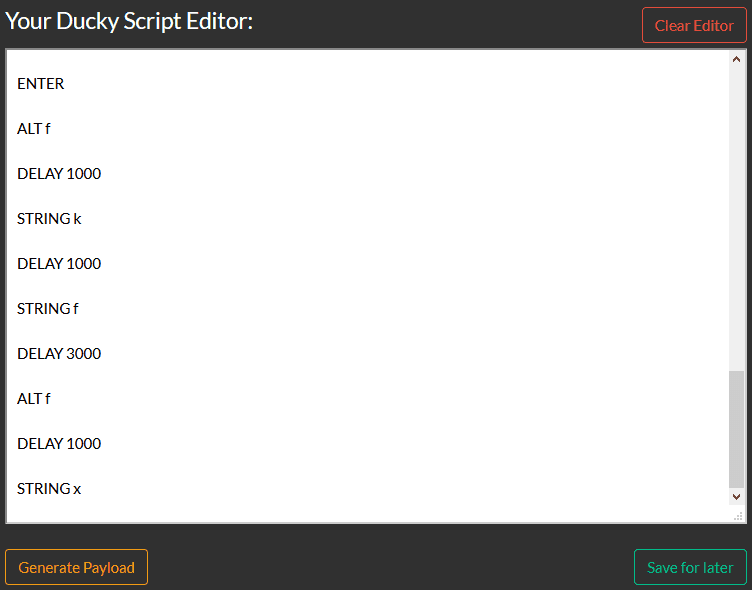Click the DELAY 3000 line

(x=59, y=354)
